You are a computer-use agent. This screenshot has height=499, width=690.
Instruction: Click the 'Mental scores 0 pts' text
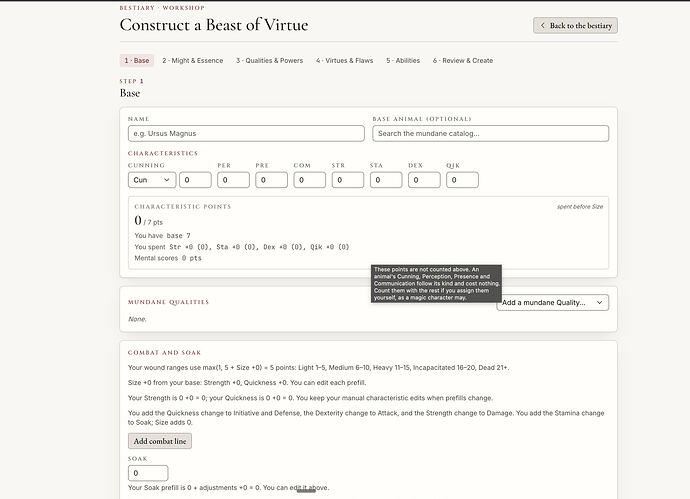coord(168,258)
